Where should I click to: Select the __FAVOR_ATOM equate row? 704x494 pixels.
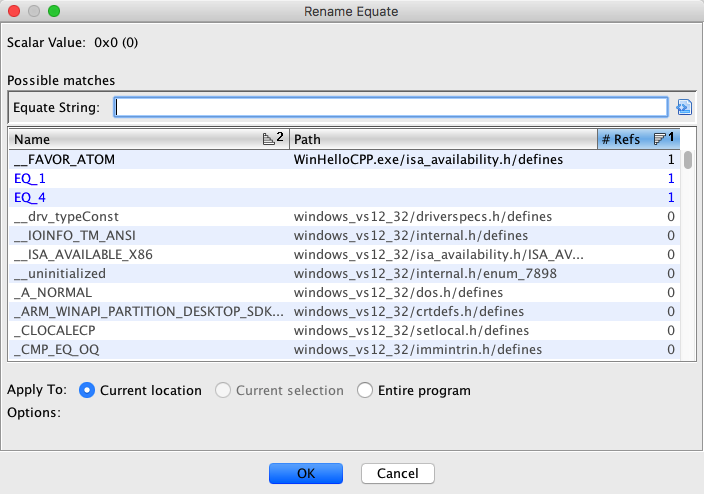150,159
